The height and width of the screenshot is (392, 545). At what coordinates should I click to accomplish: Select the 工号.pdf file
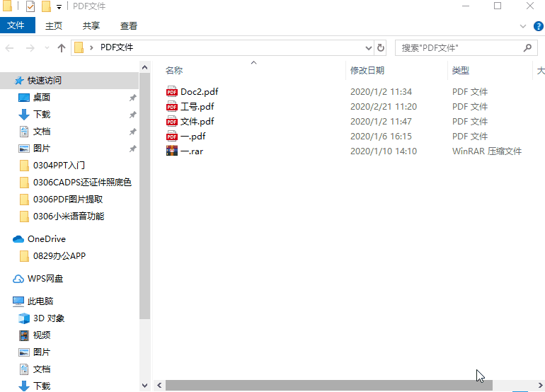197,107
